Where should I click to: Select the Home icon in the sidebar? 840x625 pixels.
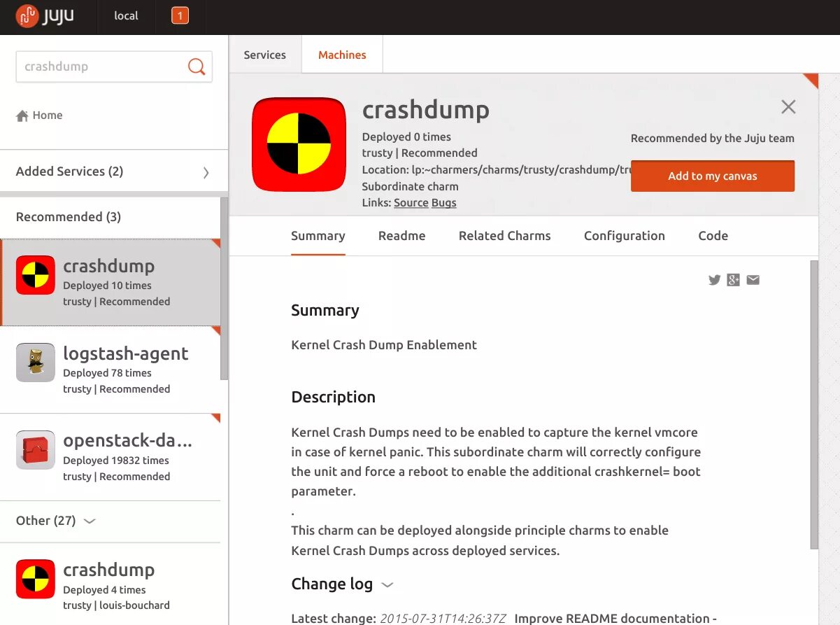pyautogui.click(x=24, y=115)
